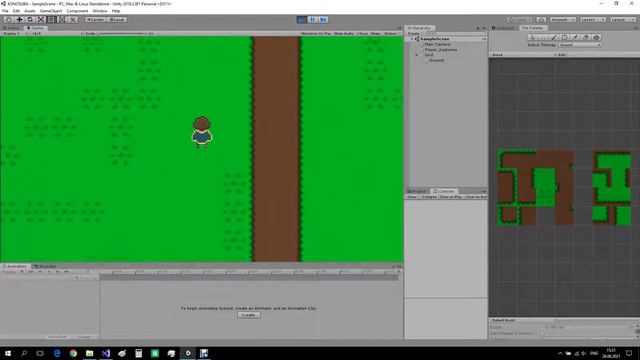This screenshot has width=640, height=360.
Task: Click the Animation record button
Action: click(x=22, y=272)
